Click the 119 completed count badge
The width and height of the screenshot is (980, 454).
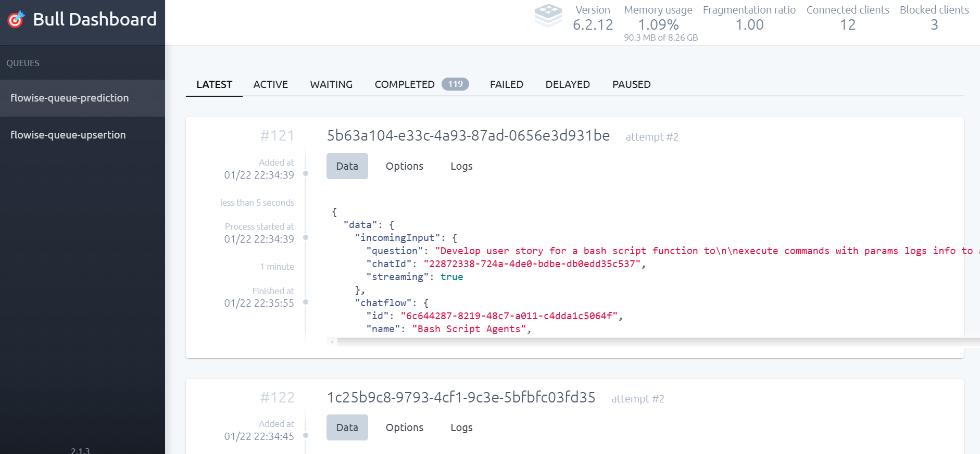tap(455, 84)
